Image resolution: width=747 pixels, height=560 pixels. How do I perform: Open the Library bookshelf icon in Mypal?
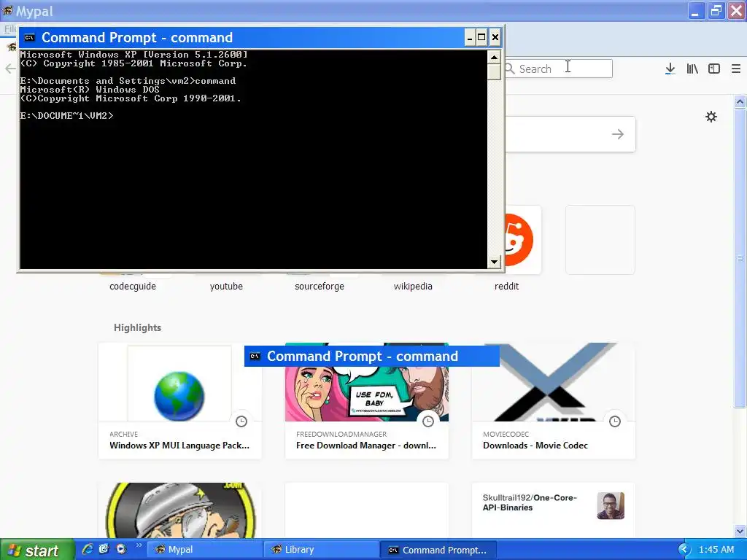click(x=692, y=69)
